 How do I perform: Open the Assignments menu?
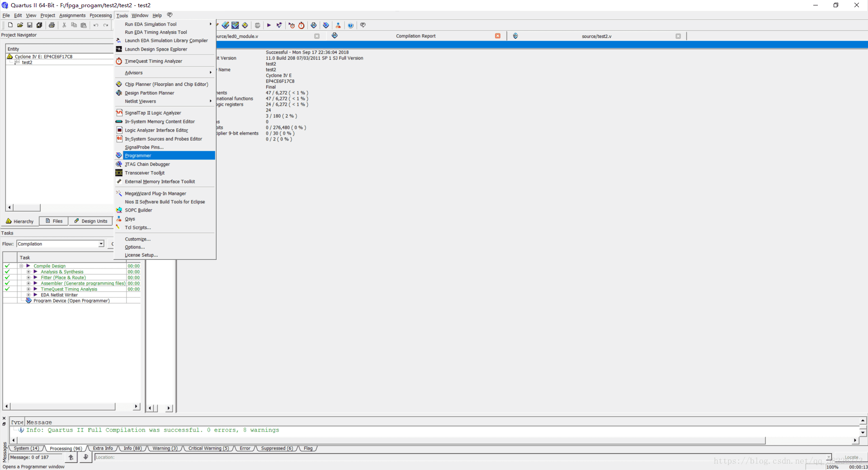click(72, 15)
